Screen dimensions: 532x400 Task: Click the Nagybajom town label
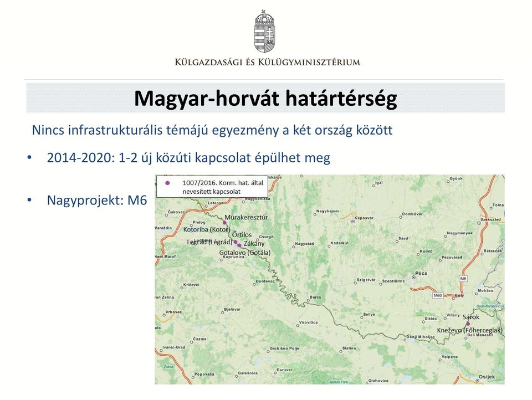(x=328, y=211)
